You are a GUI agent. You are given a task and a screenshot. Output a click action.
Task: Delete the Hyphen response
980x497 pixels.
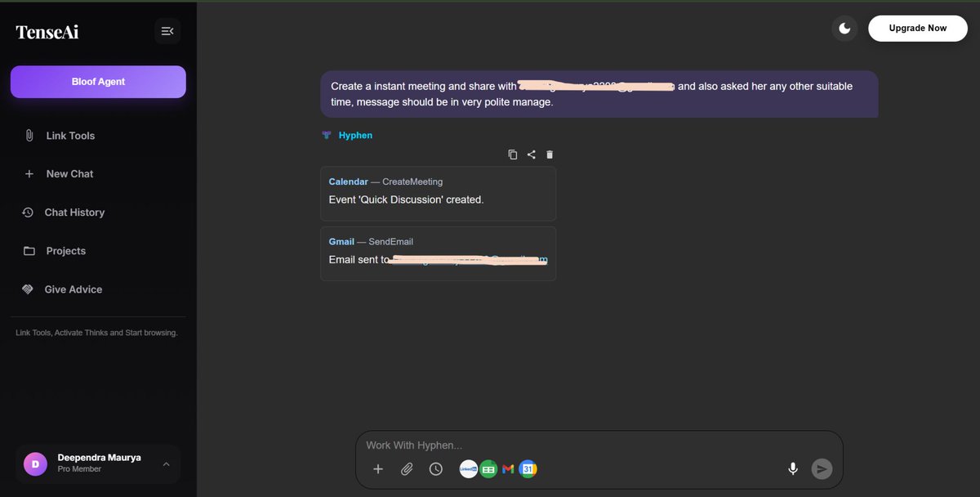550,154
